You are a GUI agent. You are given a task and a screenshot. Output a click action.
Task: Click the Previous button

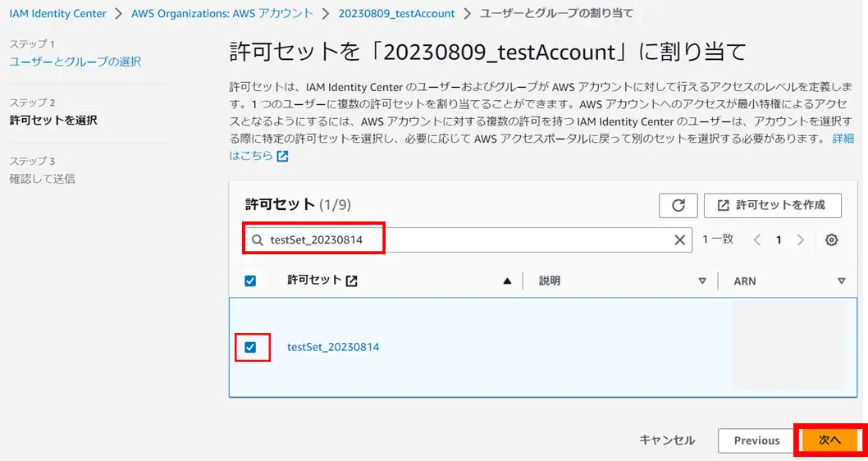(x=756, y=440)
